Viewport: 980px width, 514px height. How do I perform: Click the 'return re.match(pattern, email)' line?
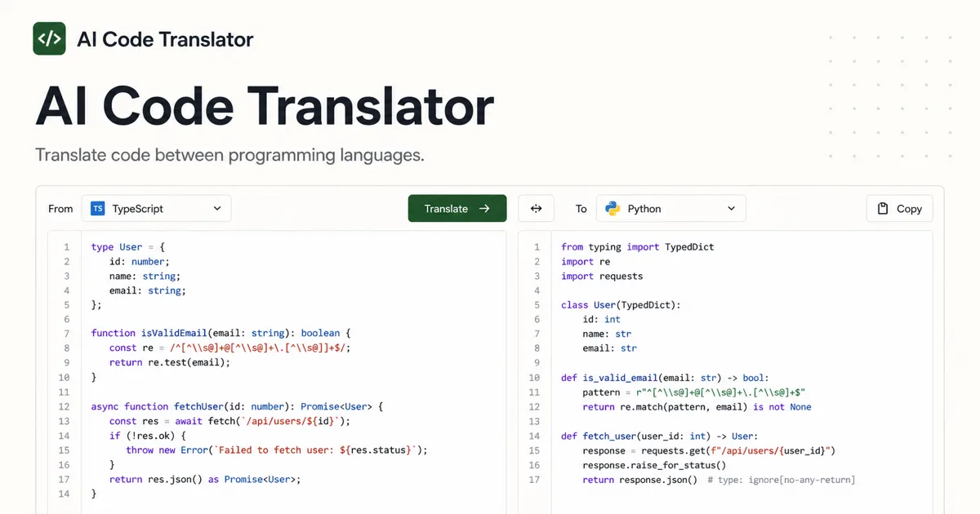(x=697, y=407)
